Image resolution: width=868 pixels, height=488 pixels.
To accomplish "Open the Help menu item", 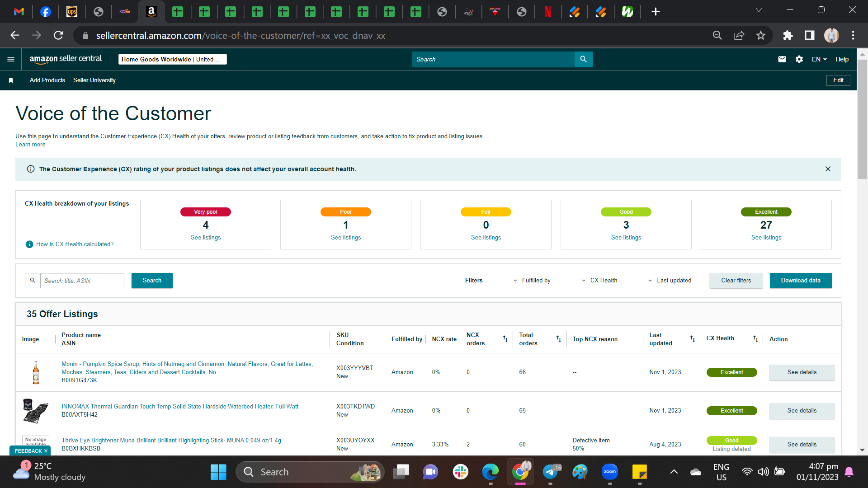I will click(842, 59).
